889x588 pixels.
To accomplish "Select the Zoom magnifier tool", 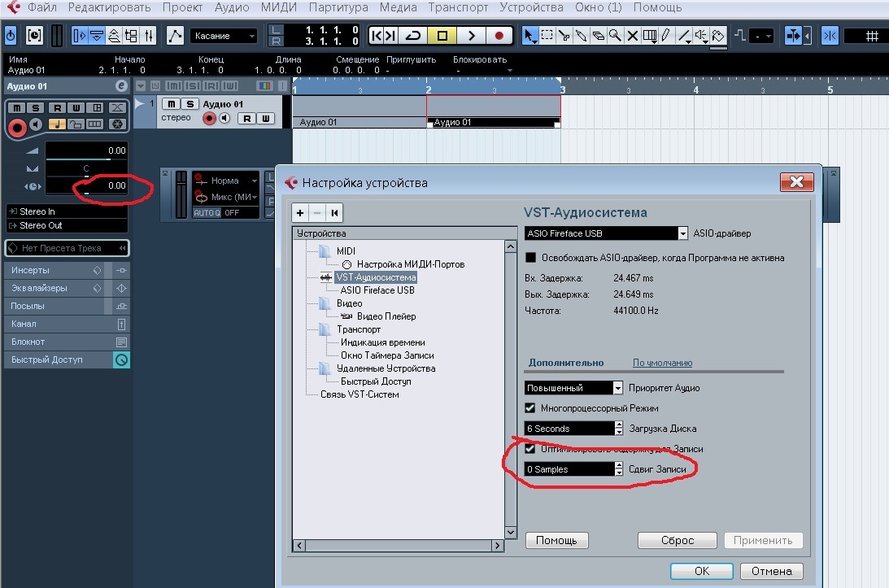I will click(615, 36).
